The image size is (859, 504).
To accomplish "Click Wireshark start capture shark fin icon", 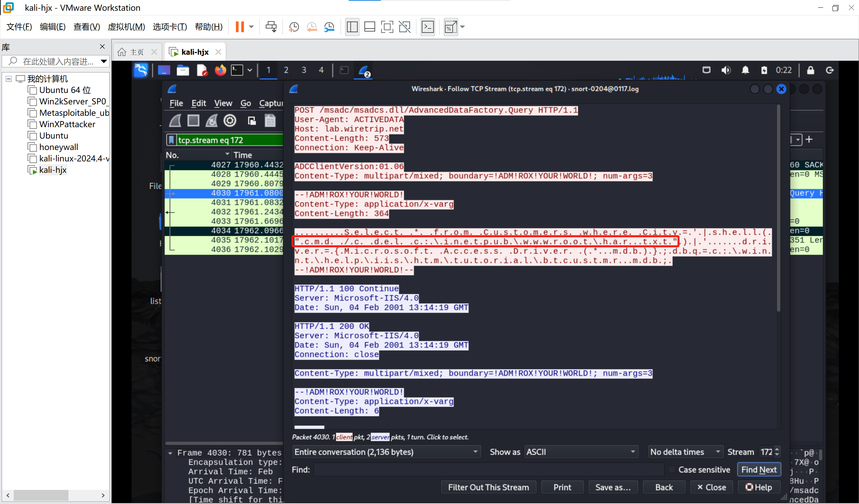I will tap(175, 121).
